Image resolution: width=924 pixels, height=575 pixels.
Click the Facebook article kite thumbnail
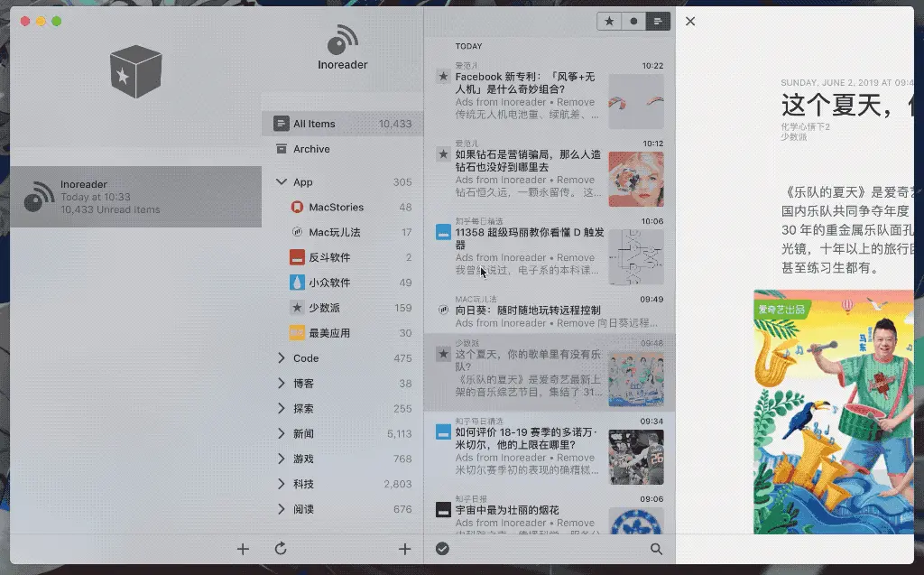click(636, 101)
